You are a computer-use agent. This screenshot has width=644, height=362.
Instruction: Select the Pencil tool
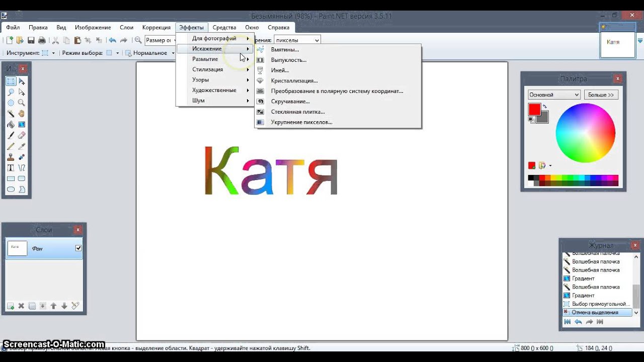coord(11,146)
